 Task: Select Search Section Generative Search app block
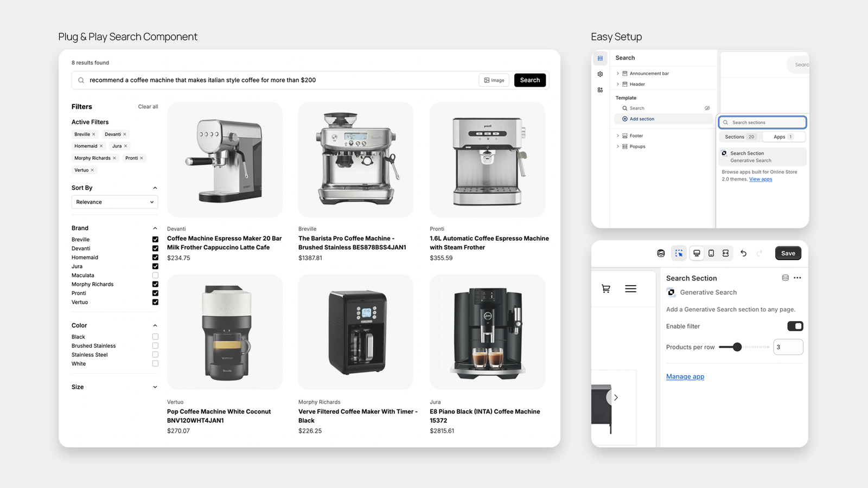[763, 157]
